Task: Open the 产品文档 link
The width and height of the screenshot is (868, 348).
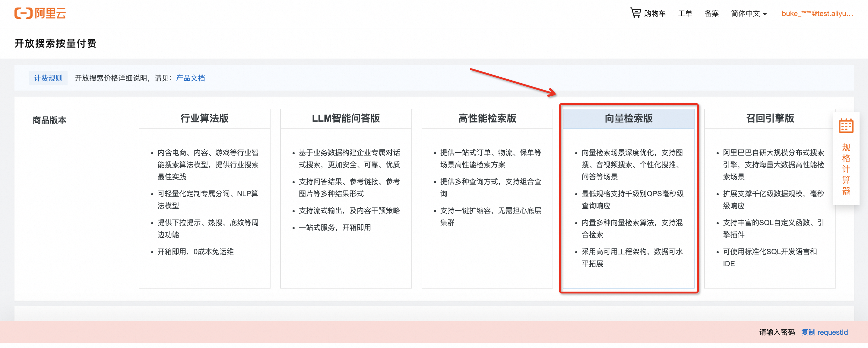Action: (x=190, y=78)
